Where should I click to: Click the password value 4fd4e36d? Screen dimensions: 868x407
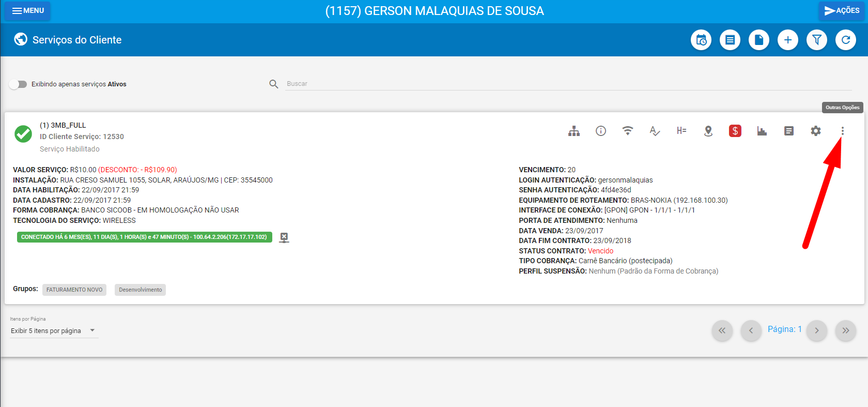616,190
